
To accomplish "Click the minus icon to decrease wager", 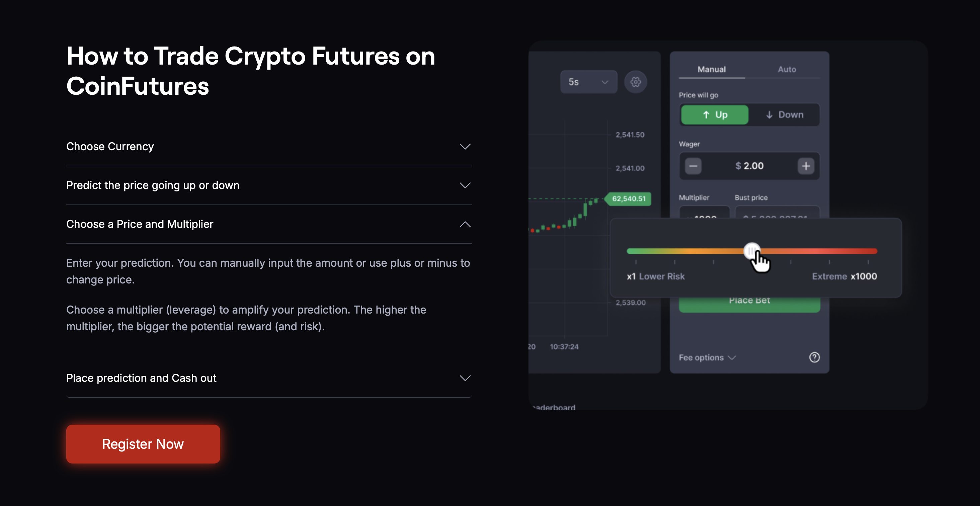I will point(693,166).
